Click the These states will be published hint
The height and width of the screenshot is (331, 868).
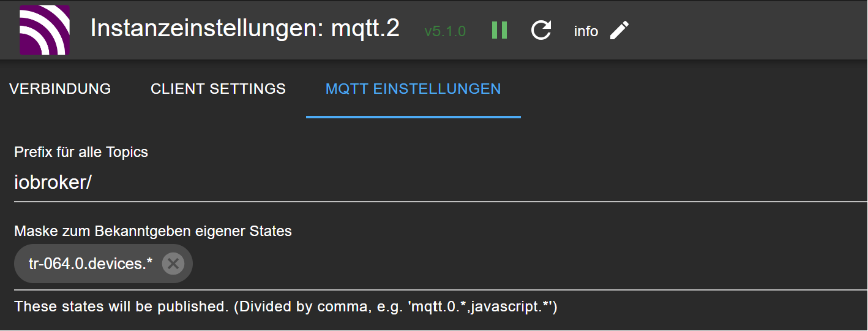[285, 306]
